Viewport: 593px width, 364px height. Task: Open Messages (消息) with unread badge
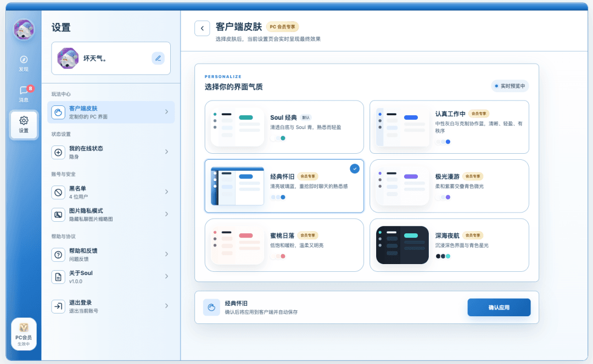(x=24, y=94)
